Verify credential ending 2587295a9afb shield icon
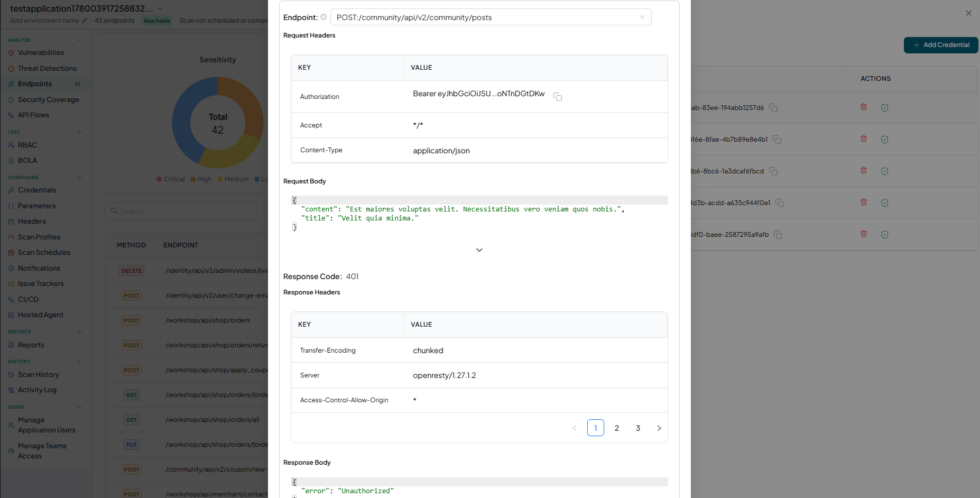Image resolution: width=980 pixels, height=498 pixels. tap(884, 234)
